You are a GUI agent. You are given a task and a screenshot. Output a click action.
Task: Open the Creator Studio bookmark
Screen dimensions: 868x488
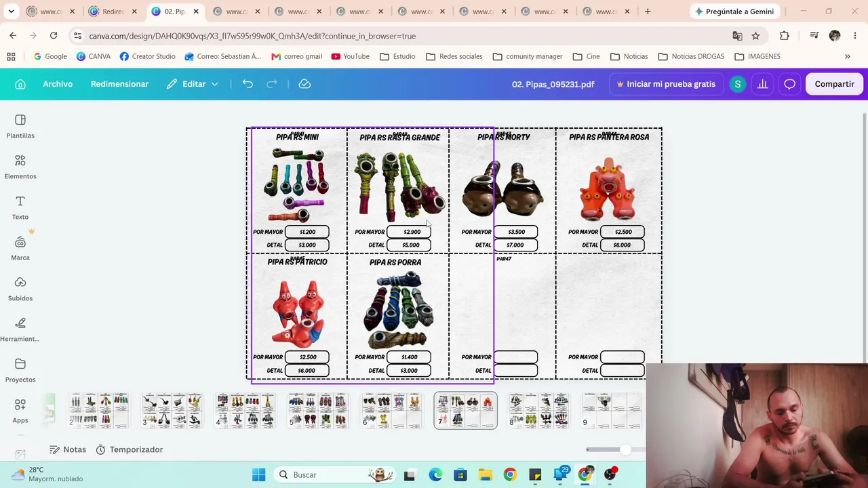click(147, 56)
